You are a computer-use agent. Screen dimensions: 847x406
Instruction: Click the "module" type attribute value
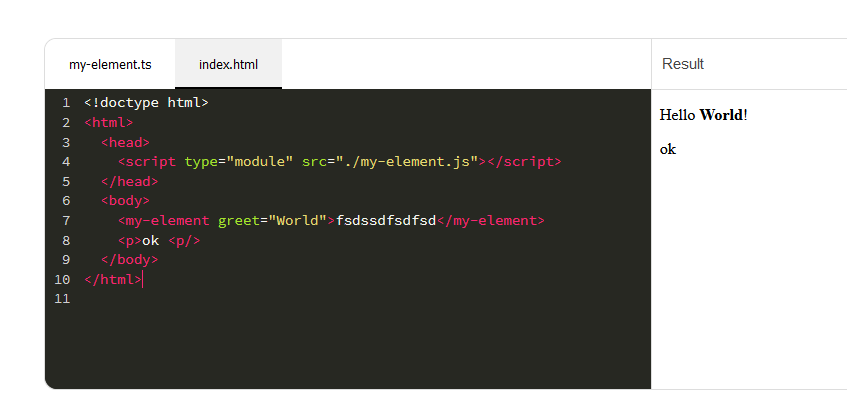tap(259, 161)
